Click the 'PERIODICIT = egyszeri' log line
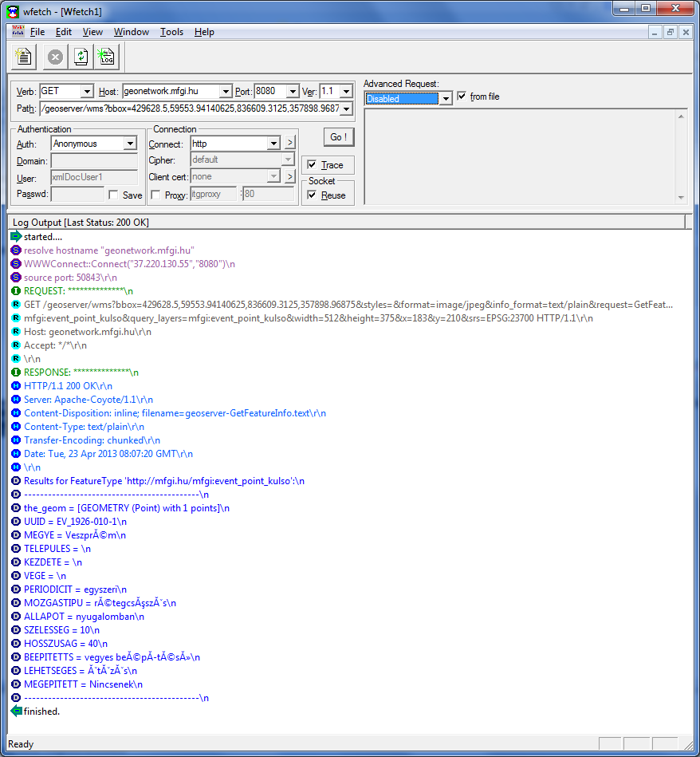Image resolution: width=700 pixels, height=757 pixels. click(x=75, y=589)
